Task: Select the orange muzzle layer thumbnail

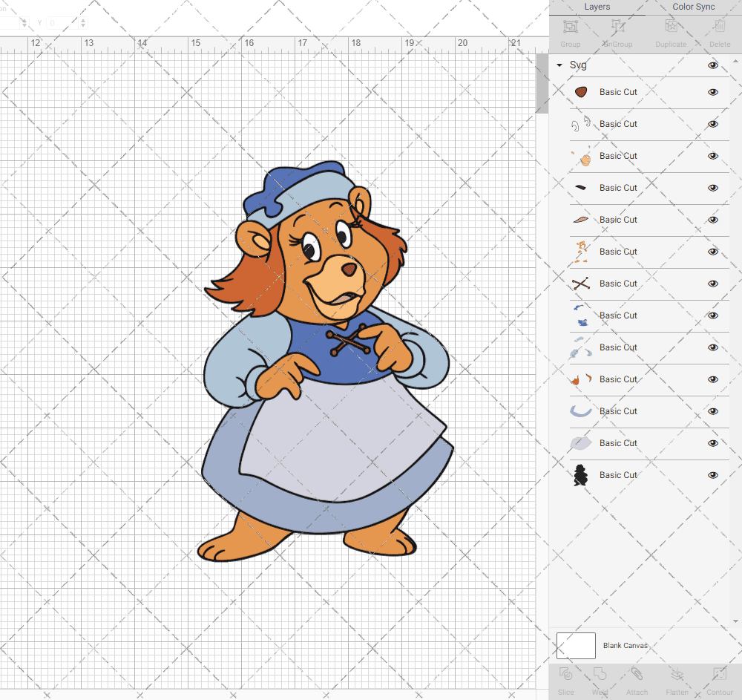Action: click(582, 156)
